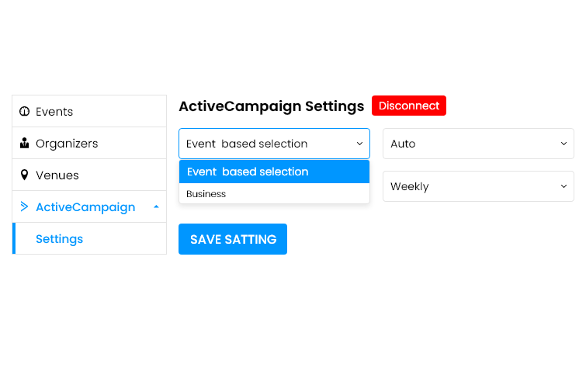Click the ActiveCampaign chevron logo icon
The image size is (586, 392).
(24, 206)
